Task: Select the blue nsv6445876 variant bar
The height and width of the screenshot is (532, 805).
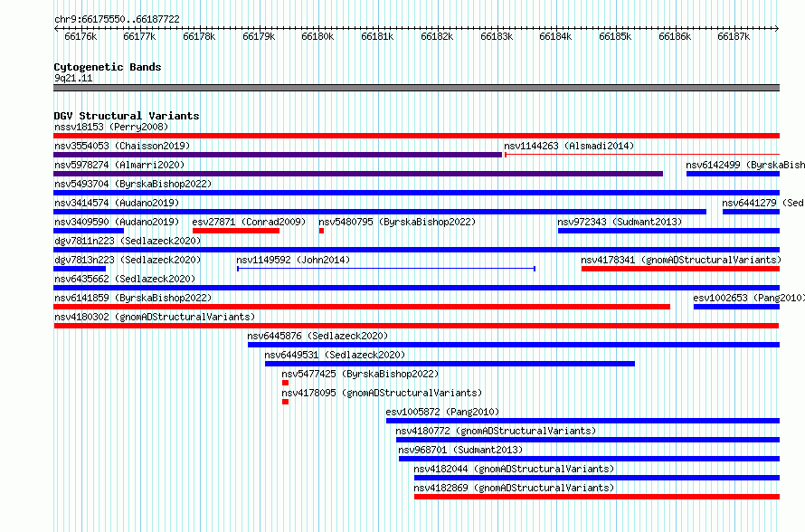Action: coord(514,345)
